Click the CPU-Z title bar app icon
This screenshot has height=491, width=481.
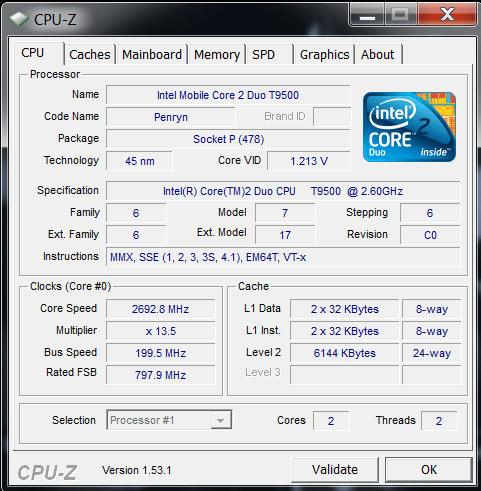click(x=19, y=19)
